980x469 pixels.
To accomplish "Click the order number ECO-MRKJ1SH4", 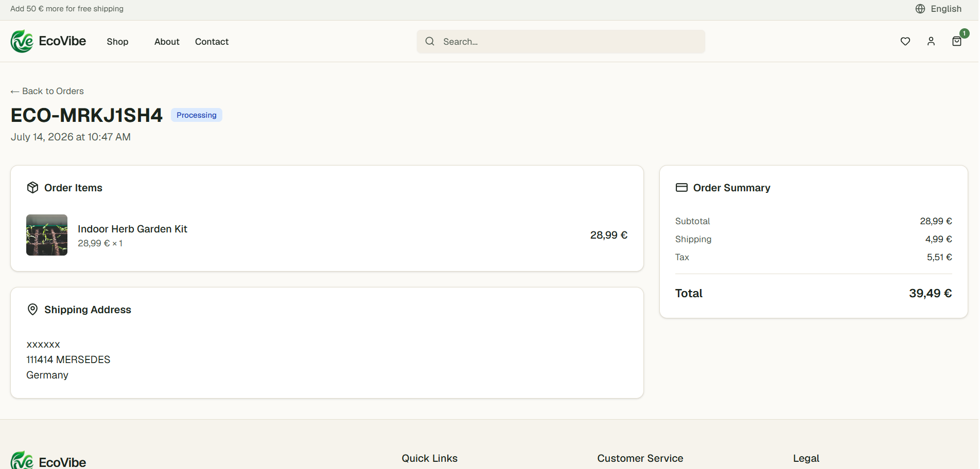I will (86, 115).
